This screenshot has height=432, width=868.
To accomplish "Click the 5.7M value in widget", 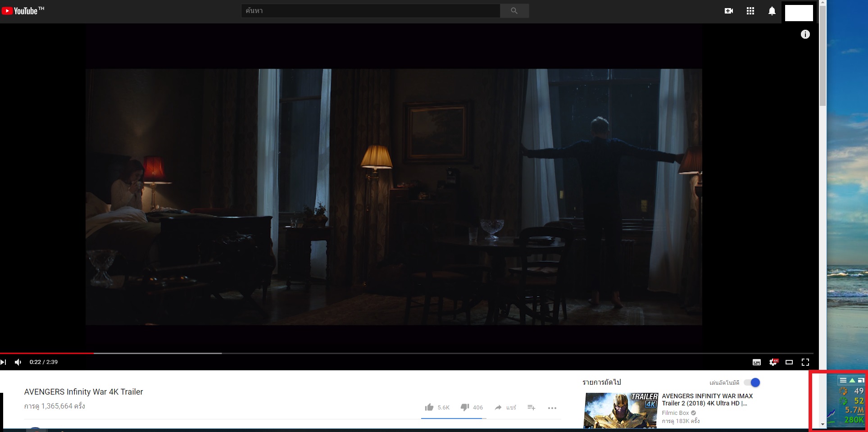I will (x=854, y=410).
